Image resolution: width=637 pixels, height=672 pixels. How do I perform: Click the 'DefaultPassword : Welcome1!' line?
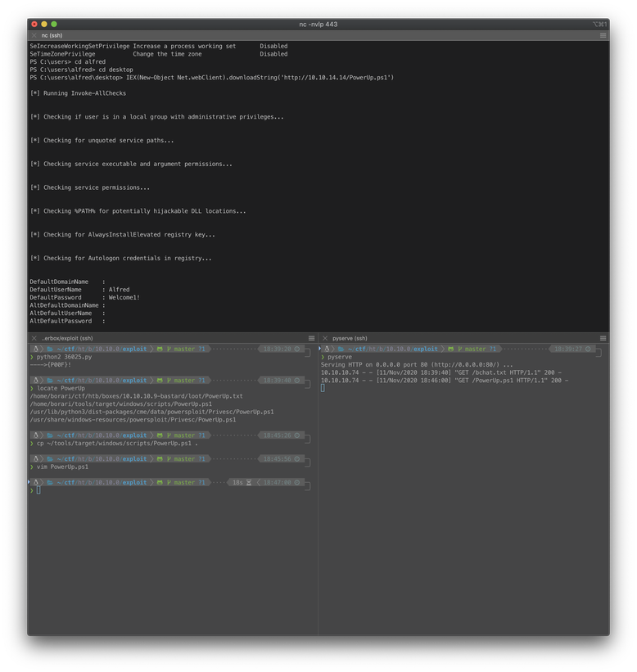84,297
